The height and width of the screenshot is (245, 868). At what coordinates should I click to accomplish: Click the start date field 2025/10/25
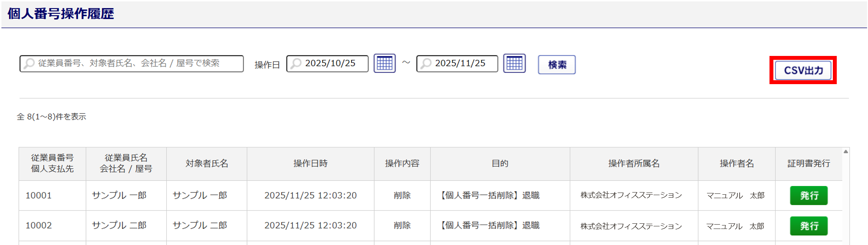331,63
